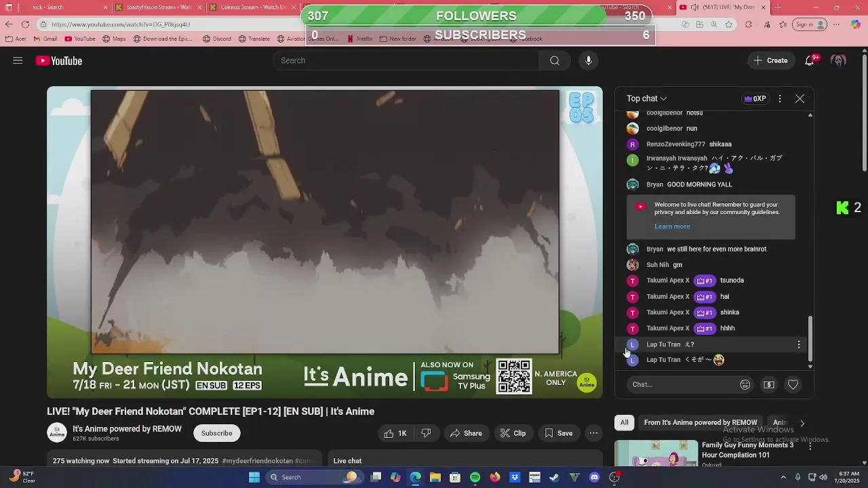The width and height of the screenshot is (868, 488).
Task: Click the YouTube logo
Action: tap(59, 61)
